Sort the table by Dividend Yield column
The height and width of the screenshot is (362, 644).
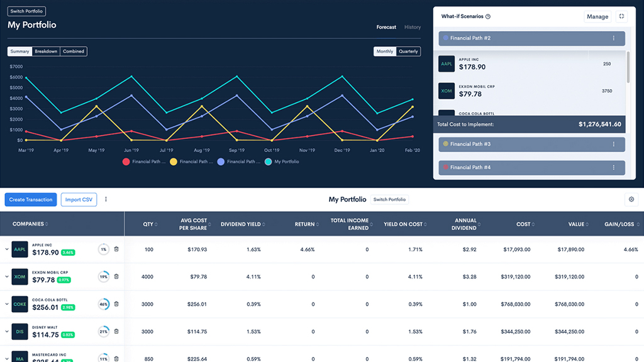tap(242, 224)
